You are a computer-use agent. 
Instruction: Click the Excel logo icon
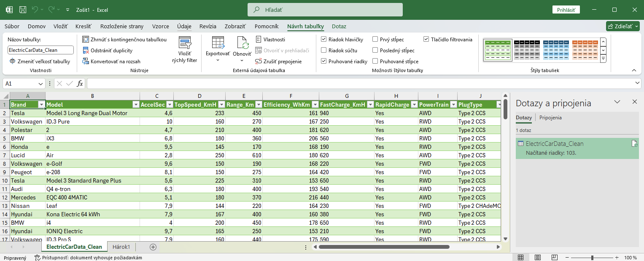click(9, 9)
